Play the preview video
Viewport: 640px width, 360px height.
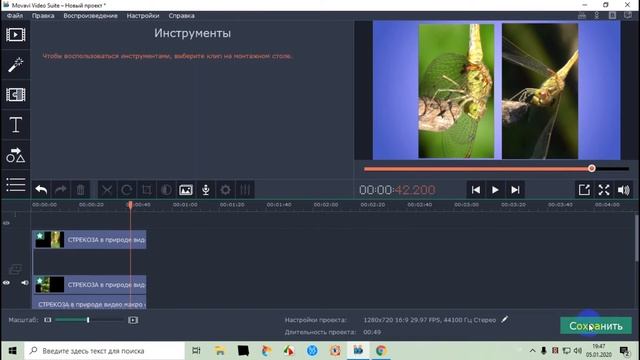(x=495, y=190)
